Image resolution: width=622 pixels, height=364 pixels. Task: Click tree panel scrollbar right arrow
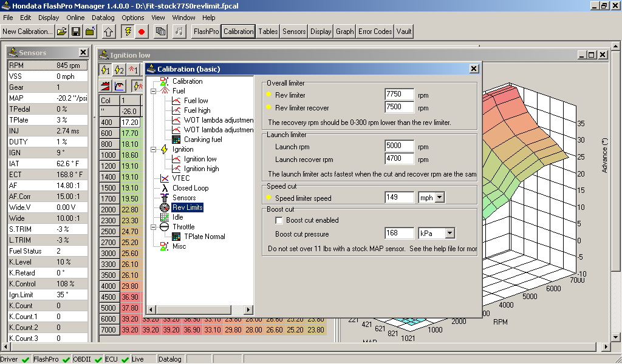248,310
